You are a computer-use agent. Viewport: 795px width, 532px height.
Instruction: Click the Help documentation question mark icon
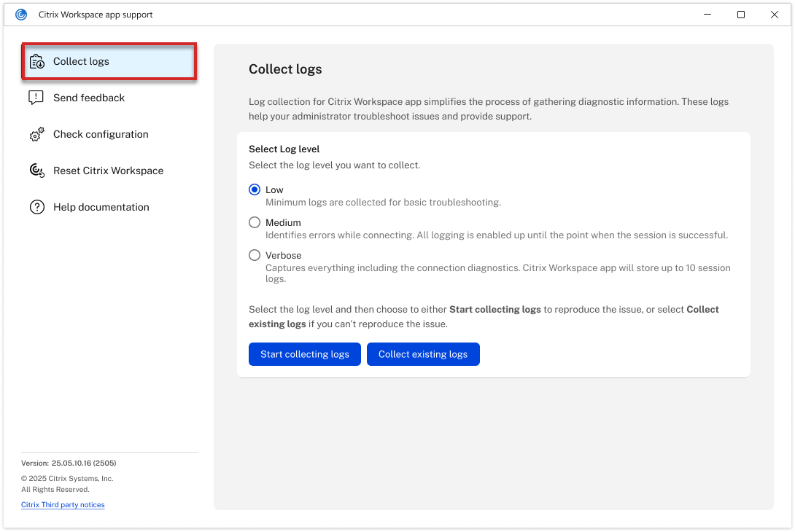coord(37,207)
